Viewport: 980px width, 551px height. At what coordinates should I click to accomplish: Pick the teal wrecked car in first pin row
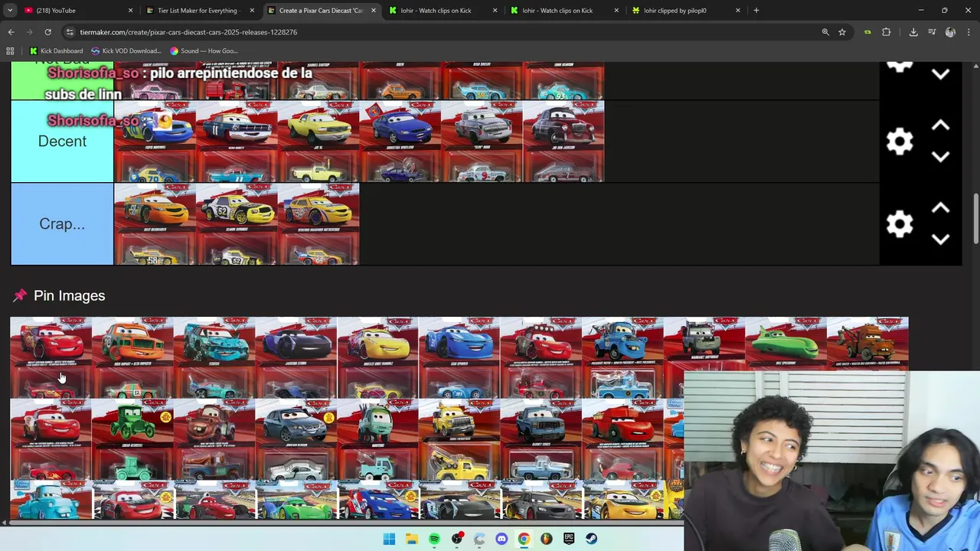pos(214,357)
